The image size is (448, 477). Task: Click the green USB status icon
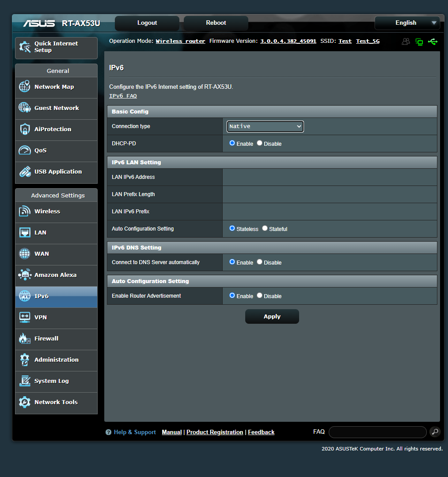tap(433, 42)
